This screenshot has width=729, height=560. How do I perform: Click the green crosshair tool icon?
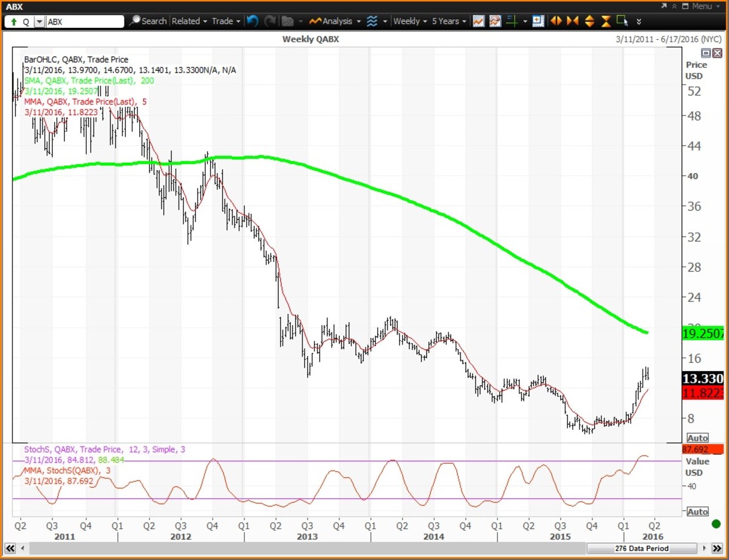(x=512, y=21)
